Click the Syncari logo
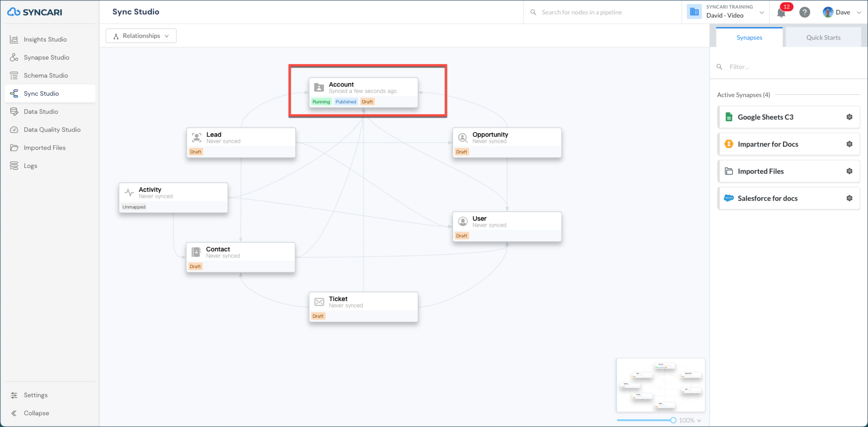This screenshot has width=868, height=427. click(35, 12)
